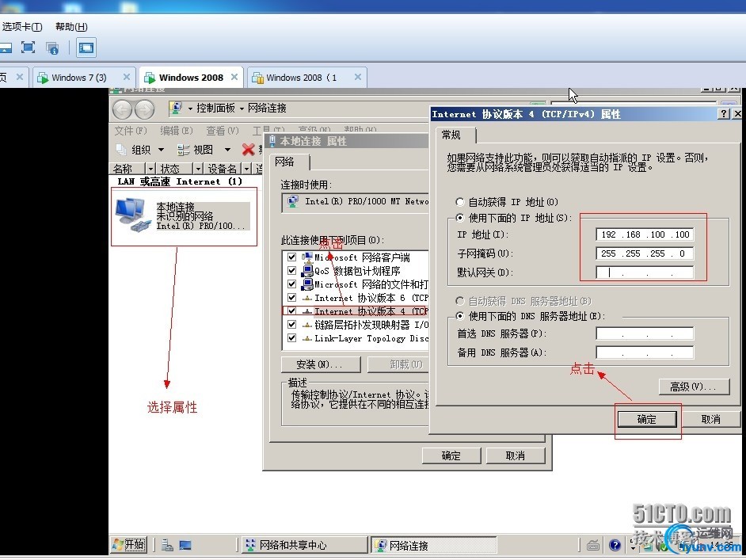Open the 名称 column filter dropdown
Screen dimensions: 746x560
coord(150,169)
